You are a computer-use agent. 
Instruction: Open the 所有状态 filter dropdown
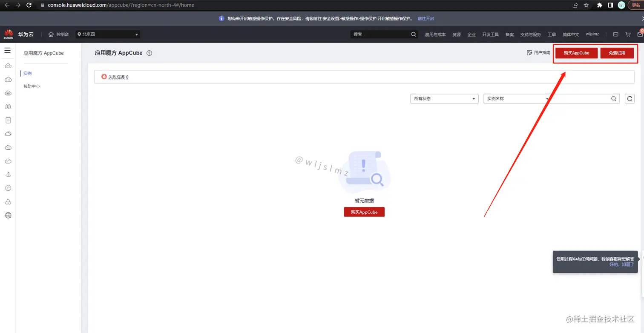coord(444,98)
